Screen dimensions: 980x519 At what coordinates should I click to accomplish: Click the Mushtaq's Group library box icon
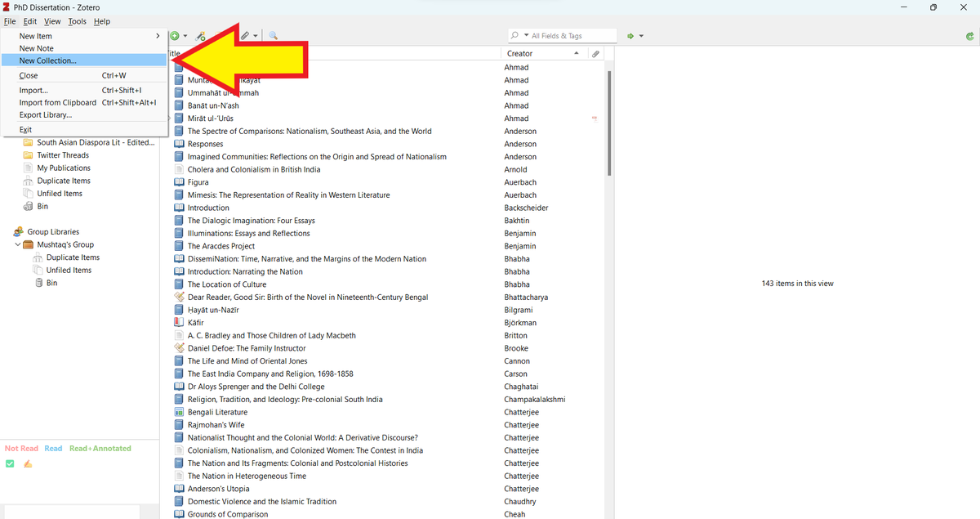pos(29,244)
